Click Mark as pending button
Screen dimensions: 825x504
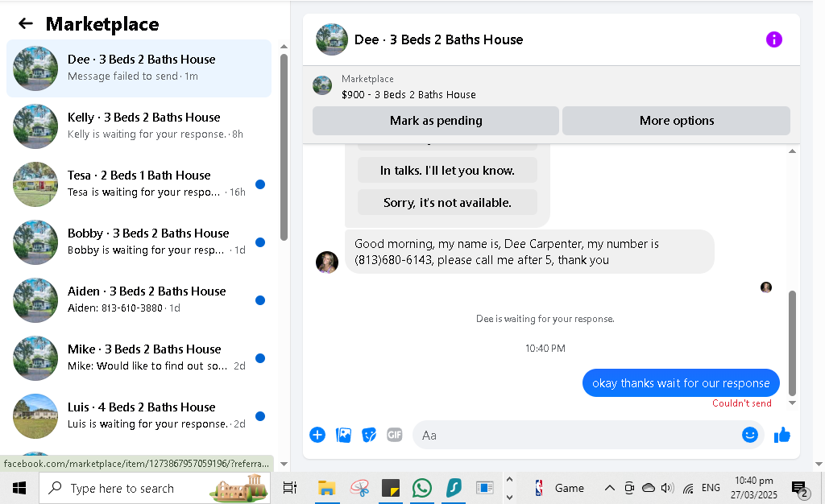tap(436, 120)
